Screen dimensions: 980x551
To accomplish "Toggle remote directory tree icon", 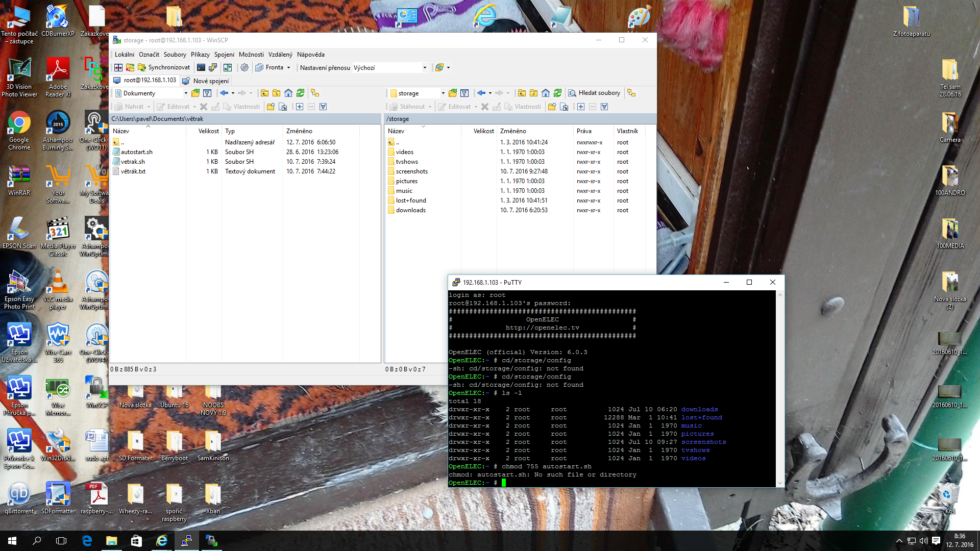I will point(631,93).
